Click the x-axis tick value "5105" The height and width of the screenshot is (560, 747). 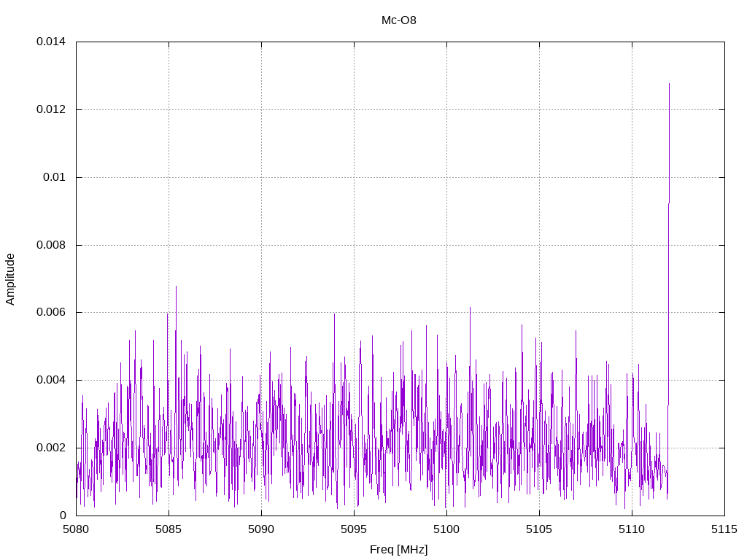539,529
